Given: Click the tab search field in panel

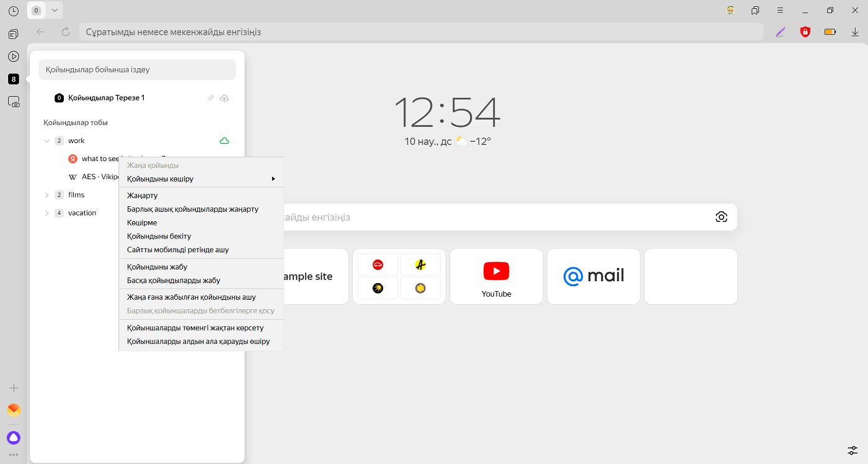Looking at the screenshot, I should point(137,70).
